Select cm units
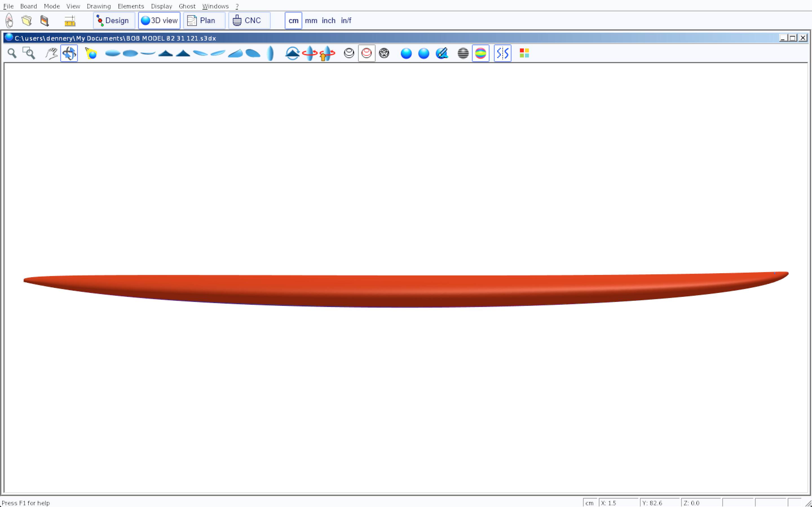Viewport: 812px width, 507px height. [293, 21]
